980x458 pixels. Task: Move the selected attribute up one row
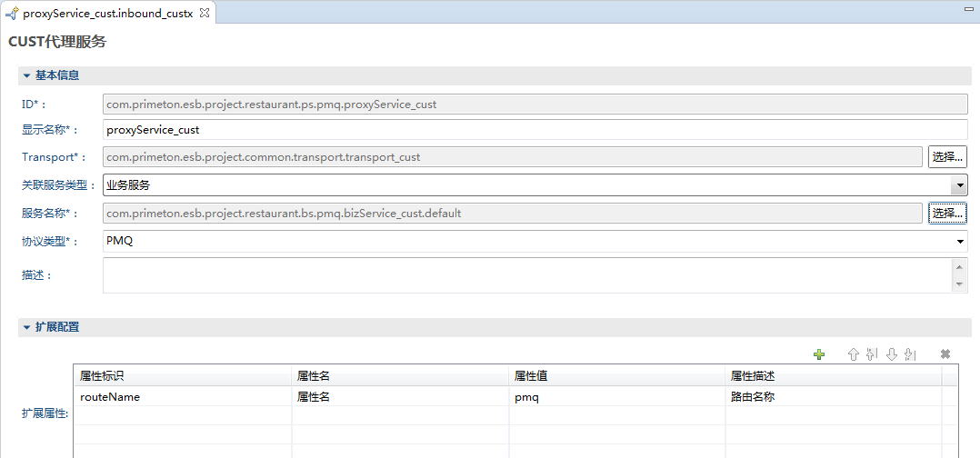(853, 354)
